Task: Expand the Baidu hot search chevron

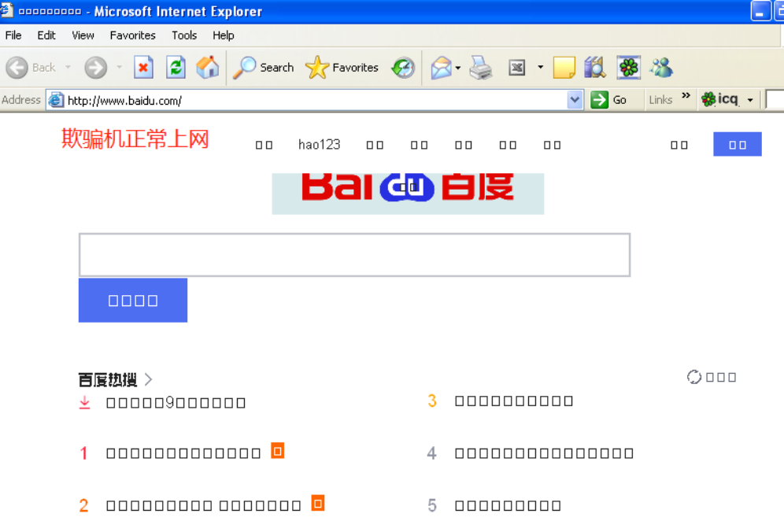Action: point(148,379)
